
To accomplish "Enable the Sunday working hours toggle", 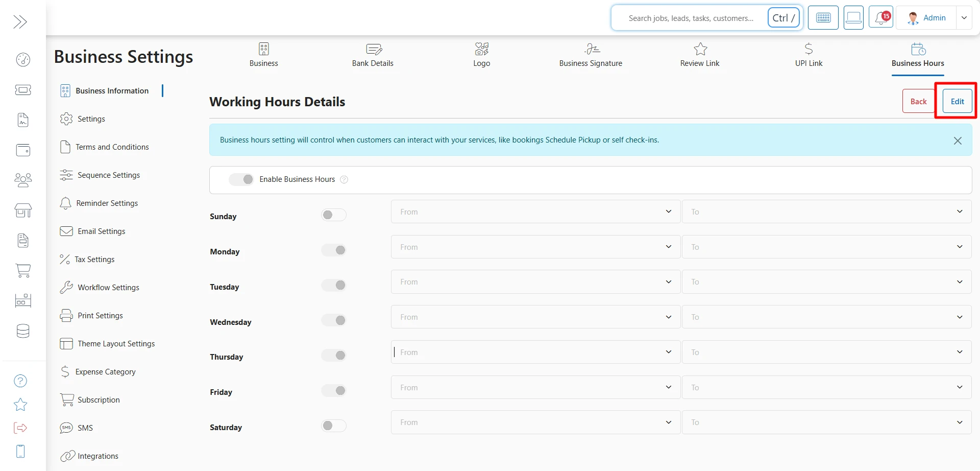I will click(333, 215).
